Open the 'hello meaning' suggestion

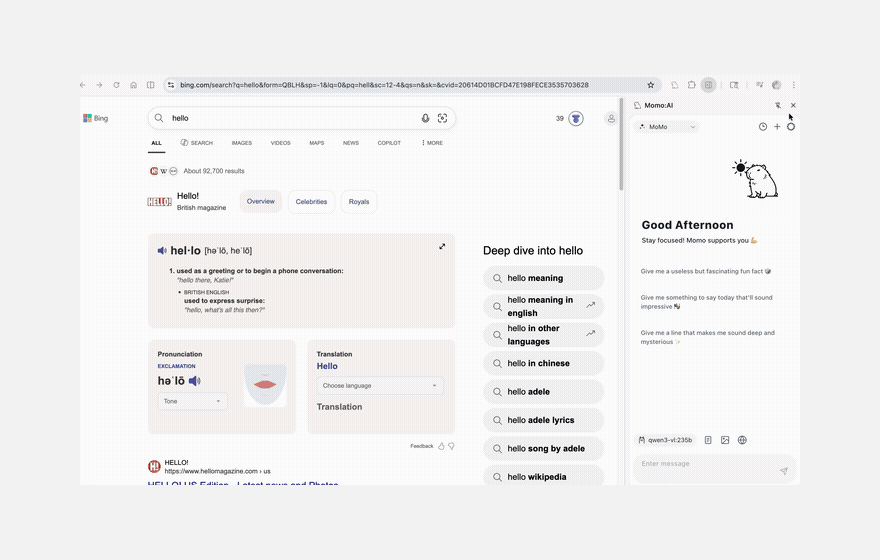coord(543,278)
